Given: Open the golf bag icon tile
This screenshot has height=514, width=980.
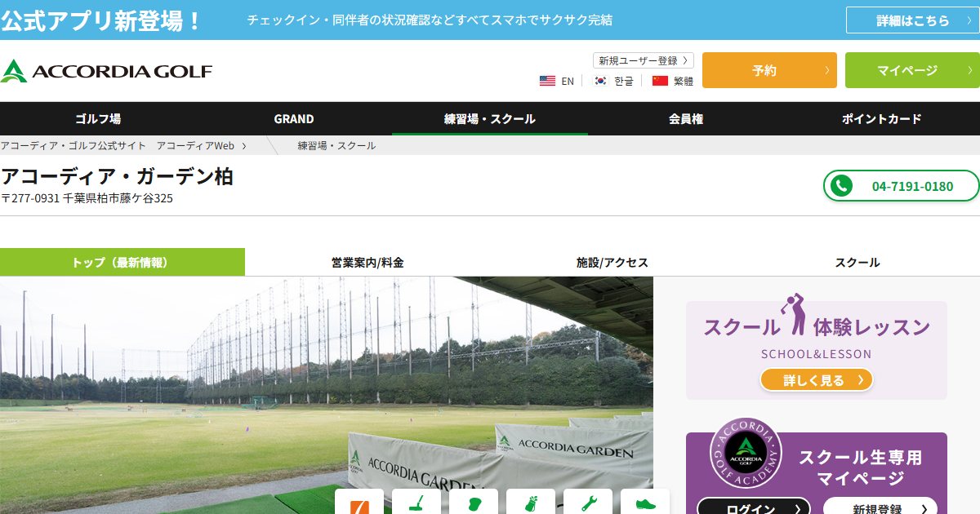Looking at the screenshot, I should (531, 502).
